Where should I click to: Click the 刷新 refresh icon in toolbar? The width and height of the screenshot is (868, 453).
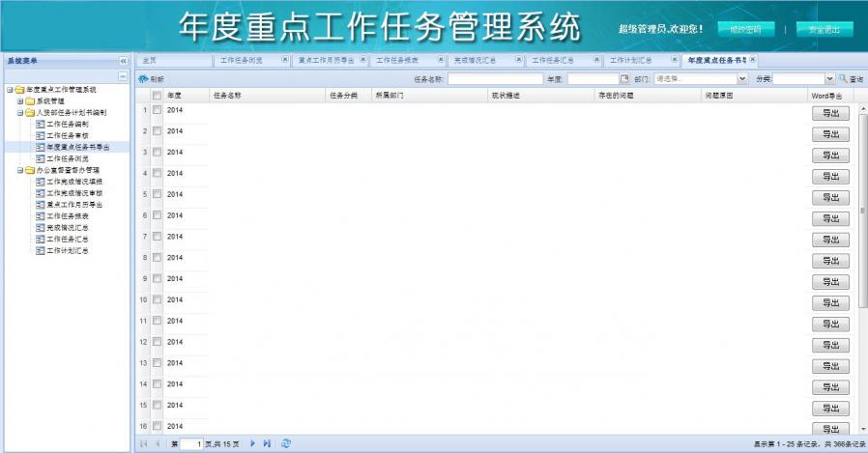pos(143,79)
